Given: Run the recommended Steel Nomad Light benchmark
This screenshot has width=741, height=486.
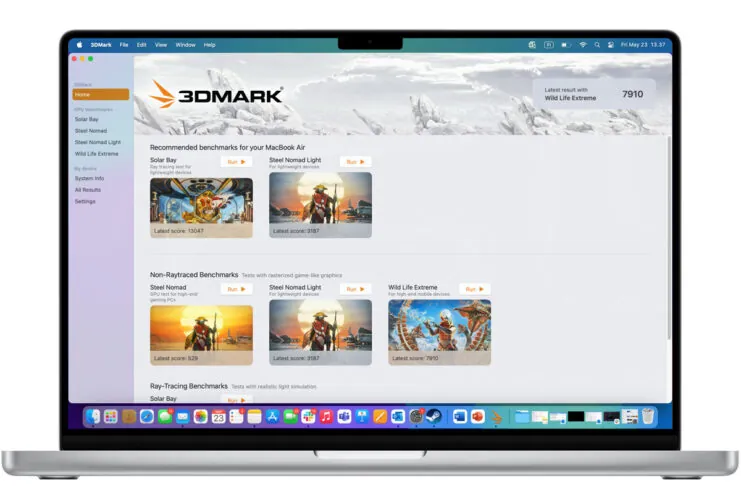Looking at the screenshot, I should point(355,162).
